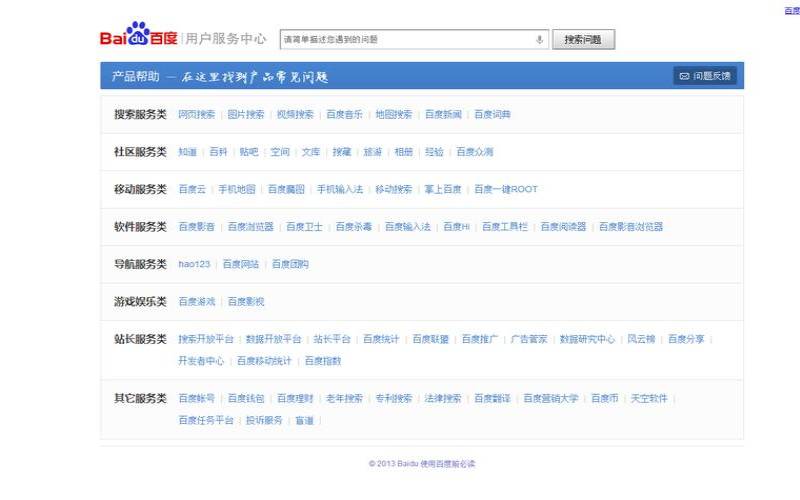This screenshot has width=800, height=500.
Task: Open 数据研究中心 webmaster link
Action: coord(587,339)
